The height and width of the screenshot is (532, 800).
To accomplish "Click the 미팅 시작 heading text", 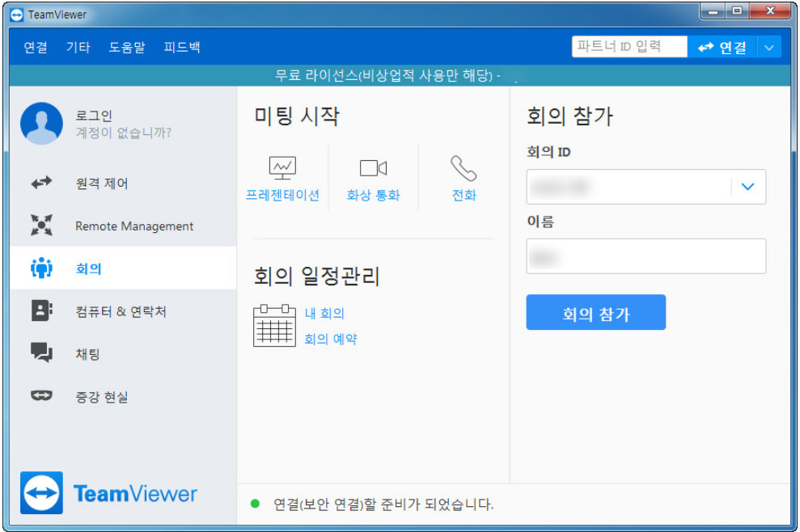I will pyautogui.click(x=296, y=116).
